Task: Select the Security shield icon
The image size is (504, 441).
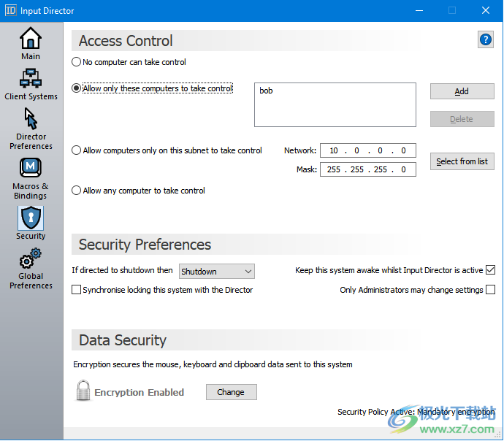Action: (x=31, y=218)
